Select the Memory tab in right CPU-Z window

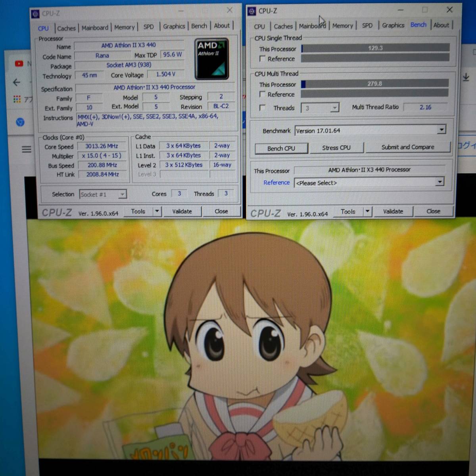tap(343, 26)
